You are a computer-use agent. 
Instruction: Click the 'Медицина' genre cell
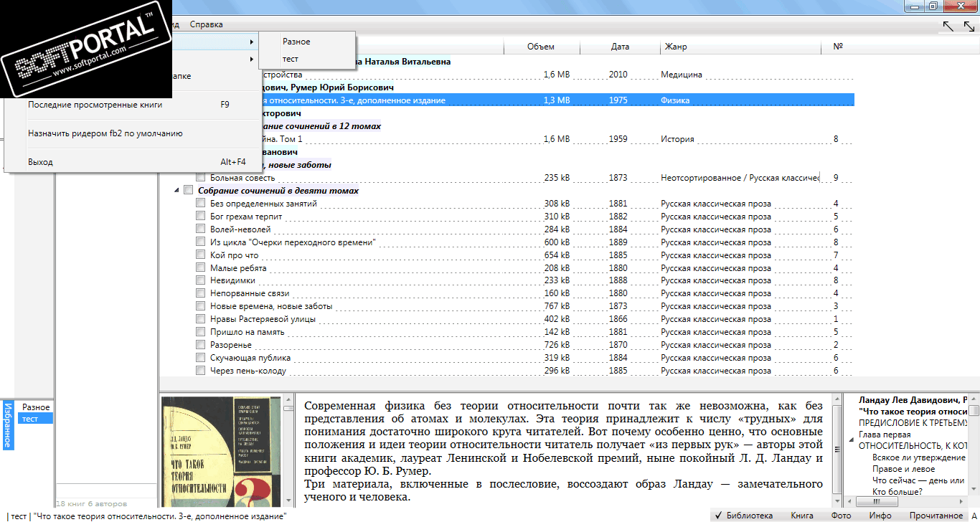click(x=682, y=75)
